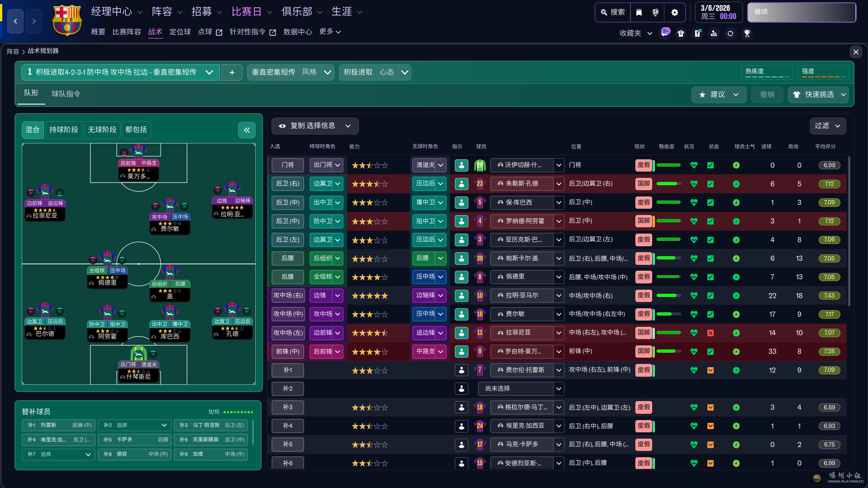Switch to the 球队指令 tab
This screenshot has width=868, height=488.
click(66, 94)
